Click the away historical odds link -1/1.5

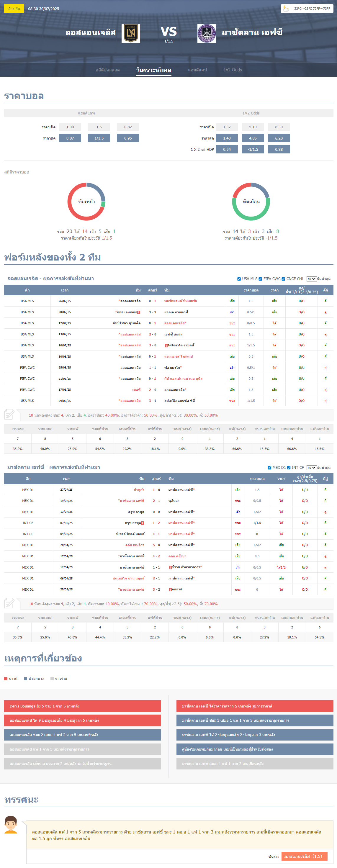click(271, 238)
